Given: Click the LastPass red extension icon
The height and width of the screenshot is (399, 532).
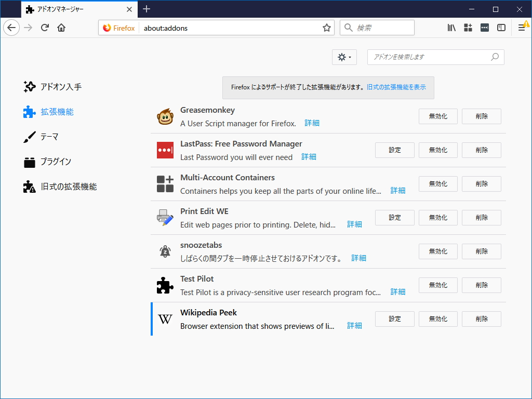Looking at the screenshot, I should pos(165,150).
